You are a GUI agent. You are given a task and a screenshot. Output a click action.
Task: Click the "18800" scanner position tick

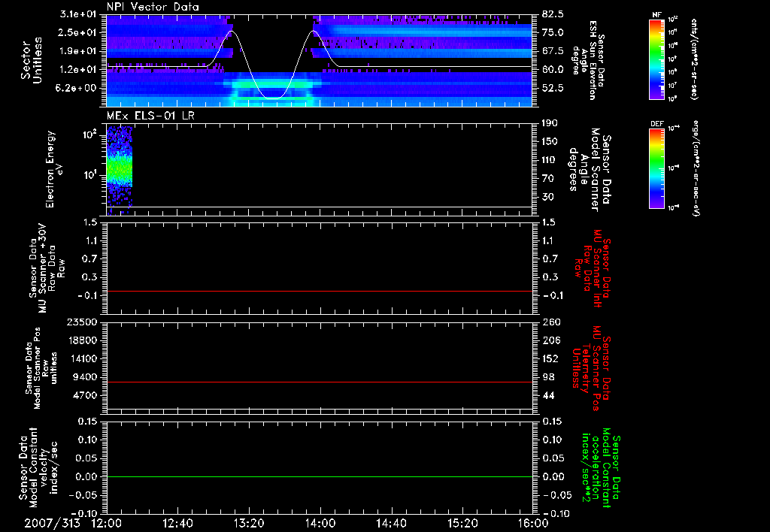[81, 340]
